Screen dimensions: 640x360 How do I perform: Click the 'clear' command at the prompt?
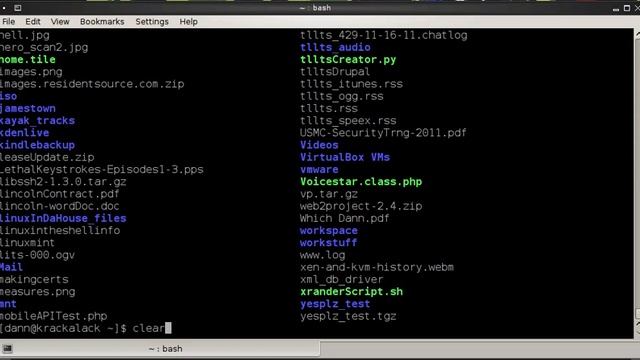149,328
